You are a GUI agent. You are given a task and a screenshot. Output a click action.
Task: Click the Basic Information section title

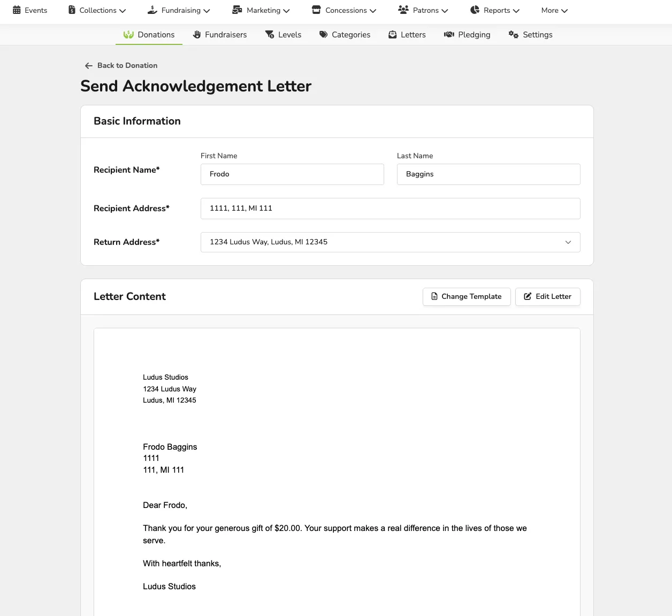pyautogui.click(x=137, y=121)
